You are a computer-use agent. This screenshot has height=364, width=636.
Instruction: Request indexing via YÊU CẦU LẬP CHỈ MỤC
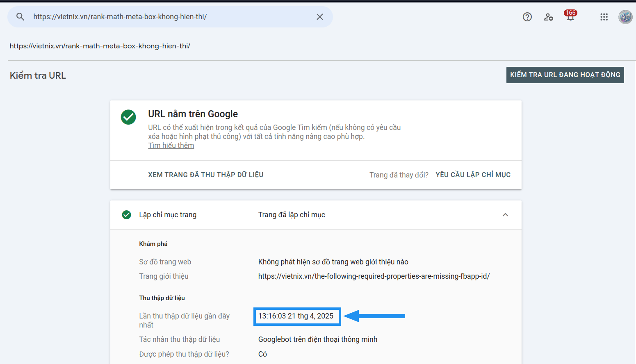tap(473, 174)
